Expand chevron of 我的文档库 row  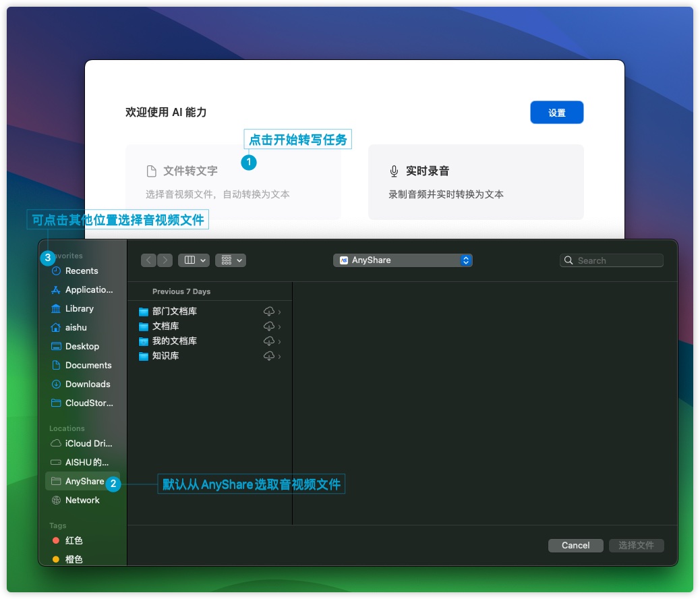click(x=279, y=341)
